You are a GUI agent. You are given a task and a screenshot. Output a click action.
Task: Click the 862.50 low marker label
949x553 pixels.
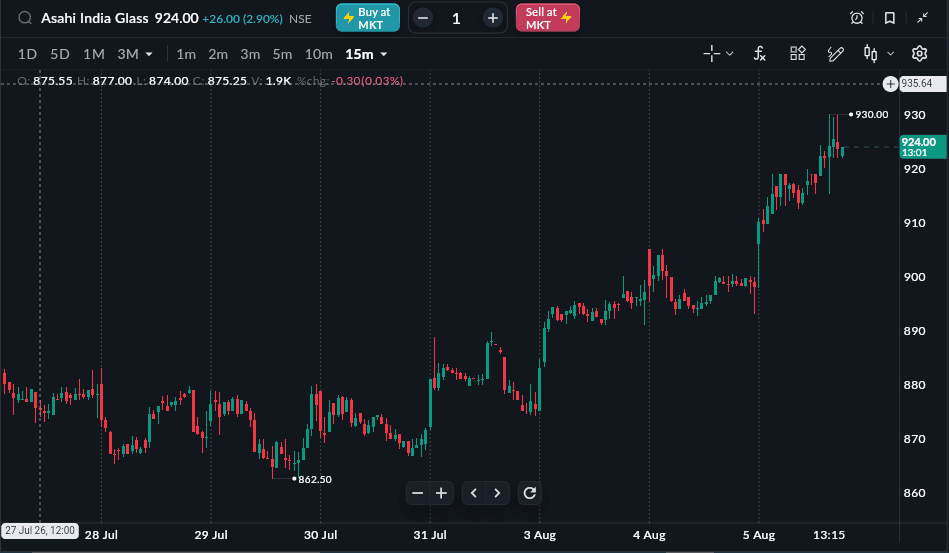pyautogui.click(x=315, y=480)
